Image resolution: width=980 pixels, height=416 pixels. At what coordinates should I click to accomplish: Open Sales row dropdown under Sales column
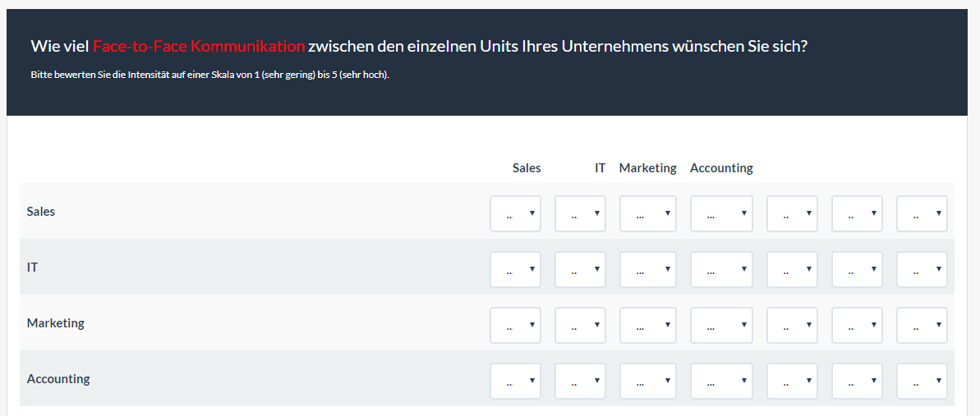[x=515, y=213]
